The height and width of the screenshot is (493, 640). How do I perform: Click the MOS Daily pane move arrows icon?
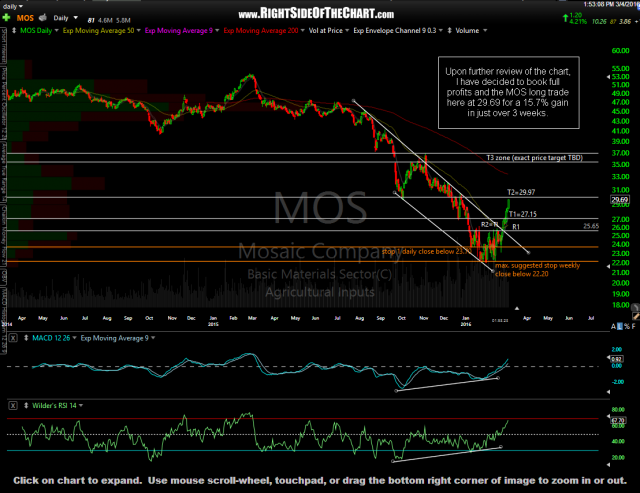13,31
